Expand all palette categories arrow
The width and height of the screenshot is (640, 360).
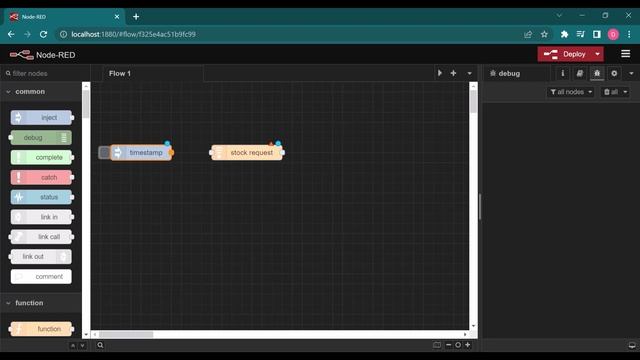pyautogui.click(x=82, y=345)
